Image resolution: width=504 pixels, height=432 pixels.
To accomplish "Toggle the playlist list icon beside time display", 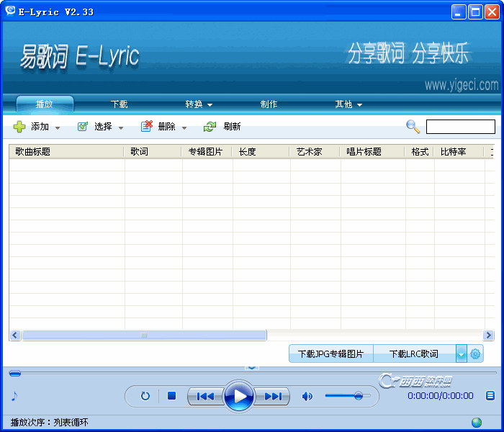I will (490, 396).
